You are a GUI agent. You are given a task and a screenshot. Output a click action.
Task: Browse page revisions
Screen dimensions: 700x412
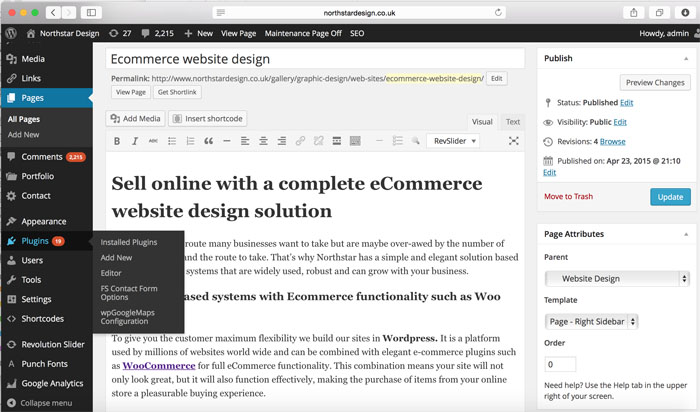tap(612, 141)
